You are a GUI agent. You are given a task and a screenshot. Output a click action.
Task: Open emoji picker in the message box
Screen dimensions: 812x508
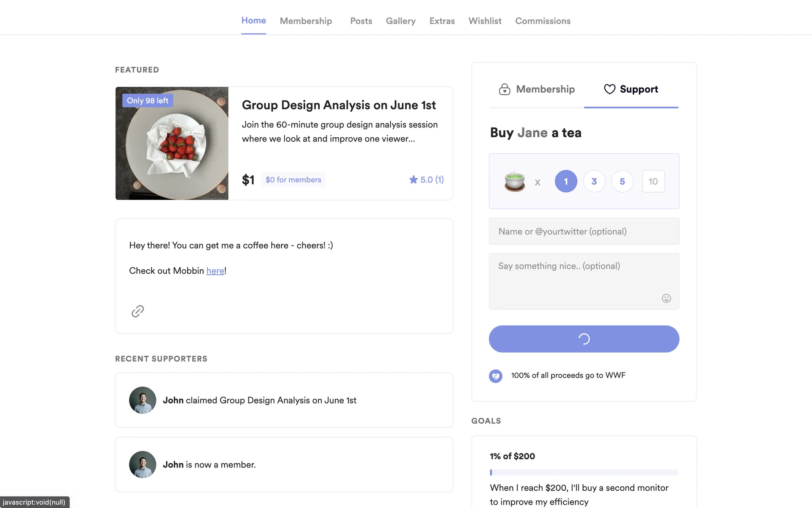point(666,298)
